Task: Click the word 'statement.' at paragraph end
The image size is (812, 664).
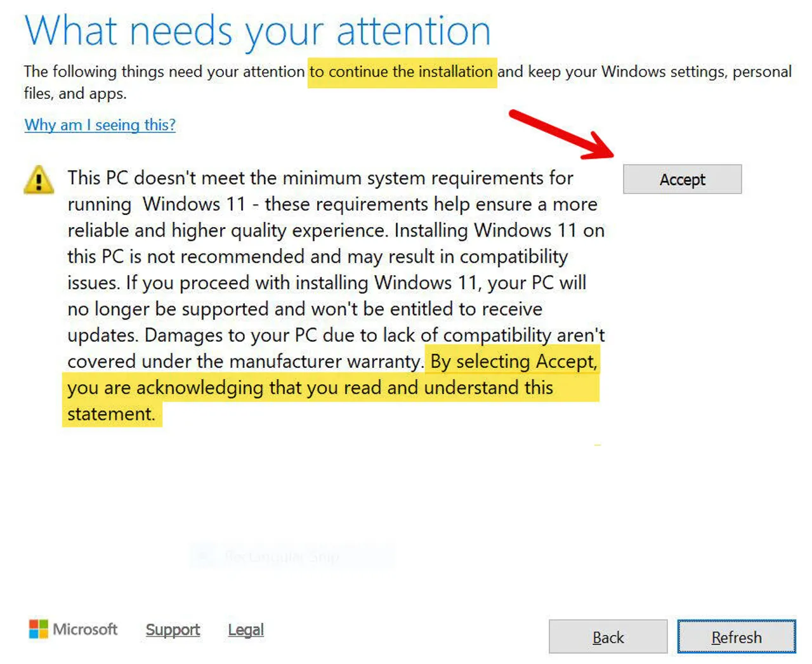Action: [112, 414]
